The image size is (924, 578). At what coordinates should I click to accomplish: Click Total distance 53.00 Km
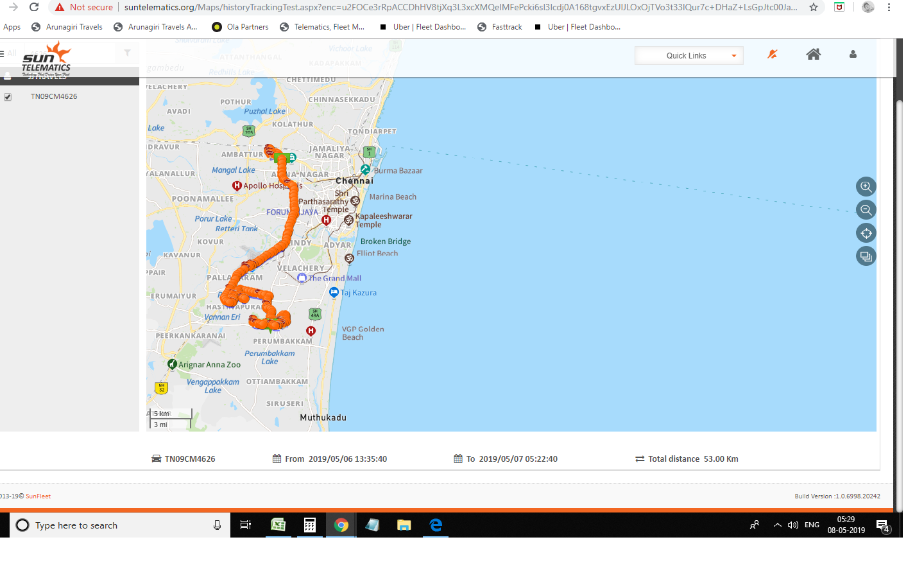(x=693, y=459)
